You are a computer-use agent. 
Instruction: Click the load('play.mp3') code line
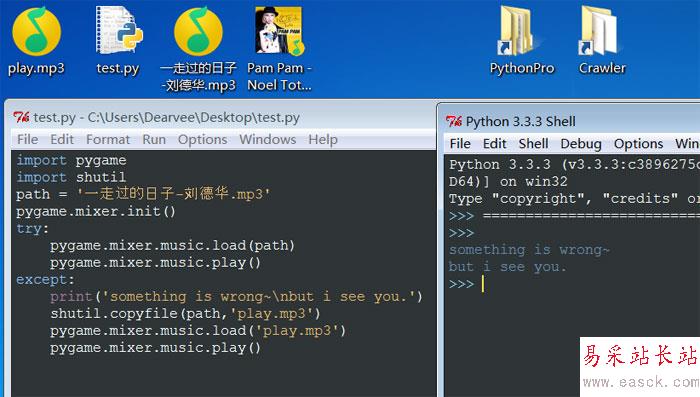tap(198, 330)
